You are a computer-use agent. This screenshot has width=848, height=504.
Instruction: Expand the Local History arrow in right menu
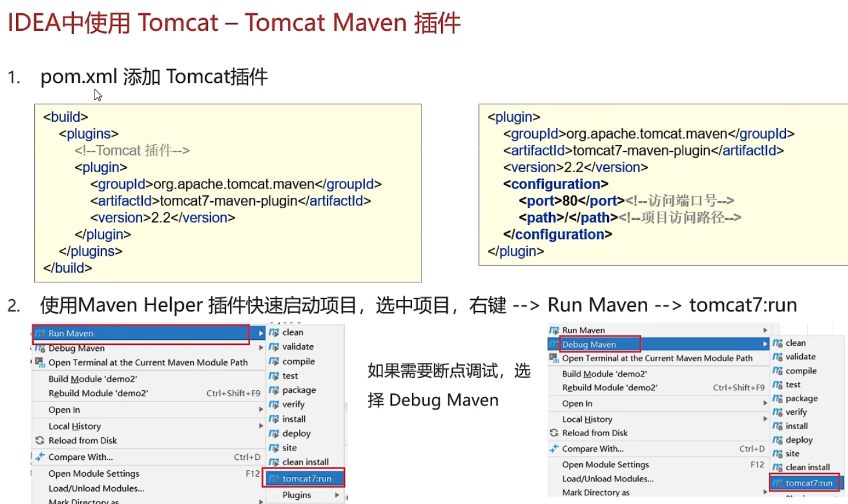[x=766, y=419]
